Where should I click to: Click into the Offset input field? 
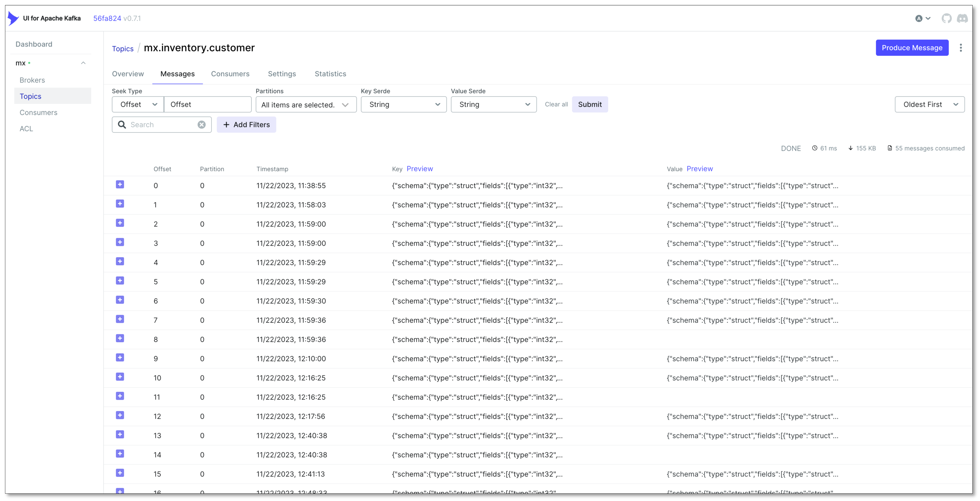[208, 104]
